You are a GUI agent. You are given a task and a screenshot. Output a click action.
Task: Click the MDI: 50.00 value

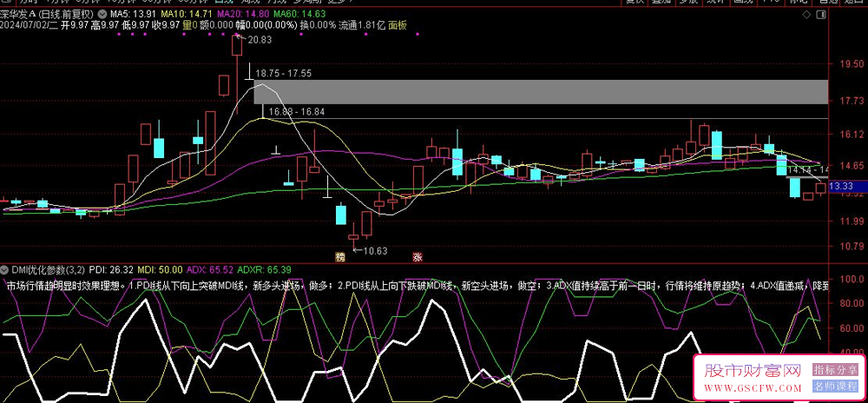click(161, 270)
